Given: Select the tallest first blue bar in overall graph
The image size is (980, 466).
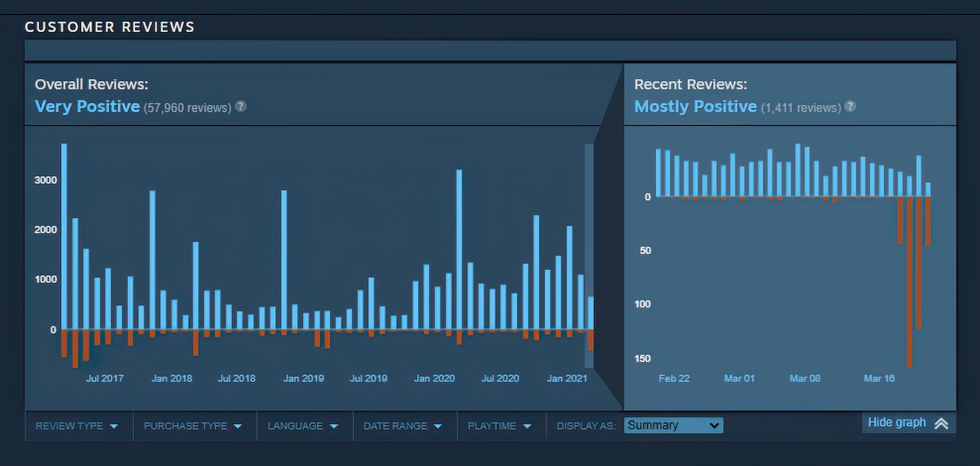Looking at the screenshot, I should point(64,237).
